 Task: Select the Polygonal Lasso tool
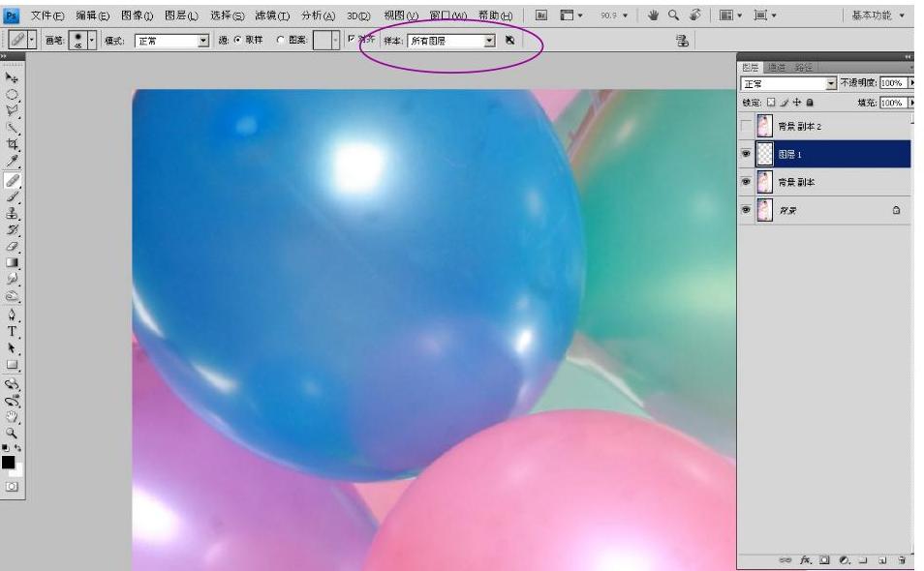click(12, 110)
